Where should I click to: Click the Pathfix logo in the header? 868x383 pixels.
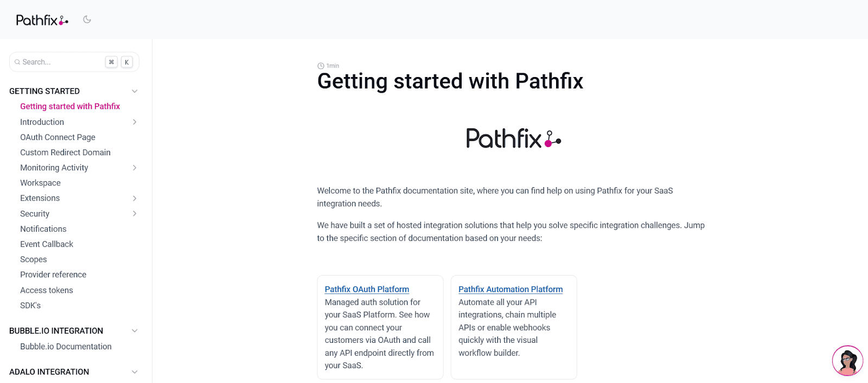click(42, 20)
